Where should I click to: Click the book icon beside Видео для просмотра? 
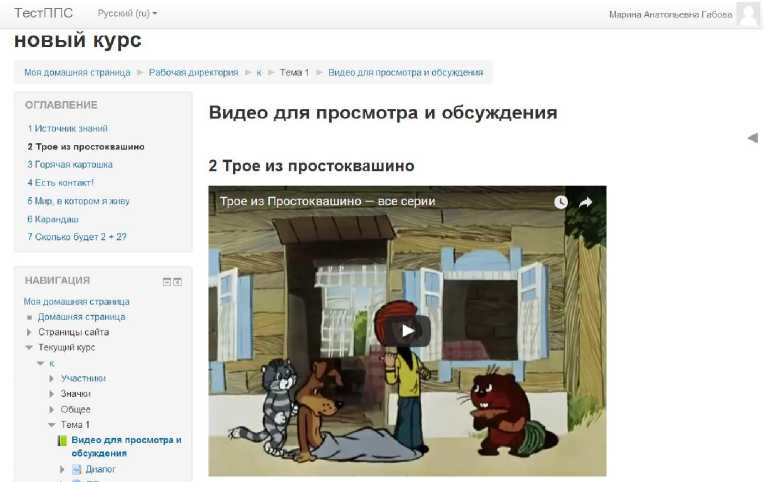point(62,441)
